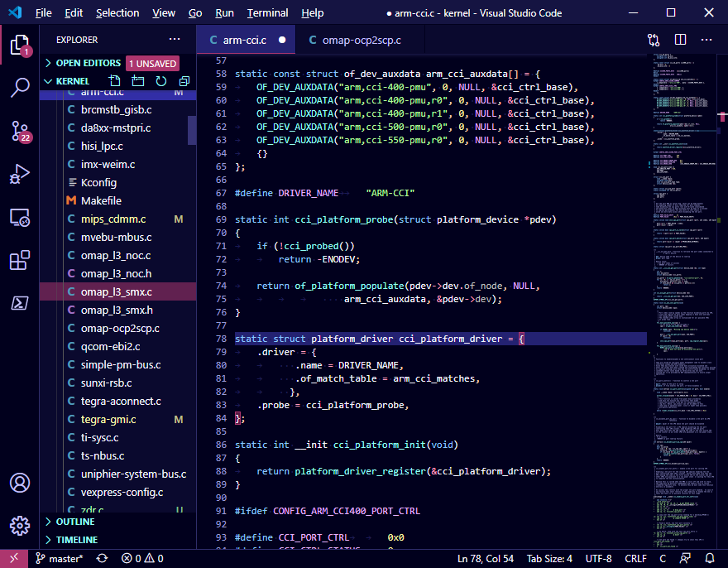Change end of line sequence CRLF
The width and height of the screenshot is (728, 568).
635,558
